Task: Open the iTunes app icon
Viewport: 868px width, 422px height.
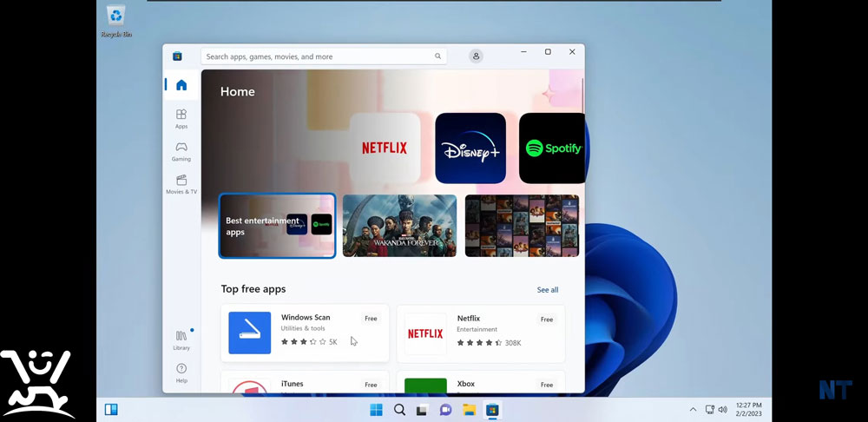Action: [x=250, y=386]
